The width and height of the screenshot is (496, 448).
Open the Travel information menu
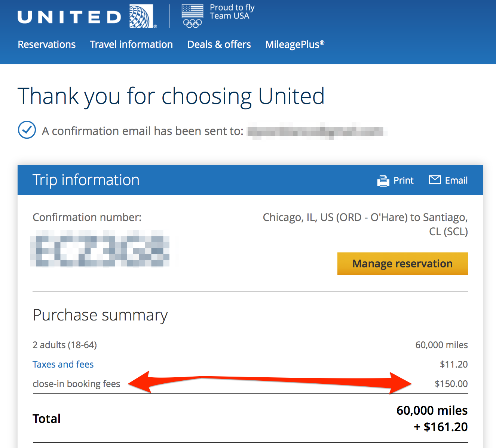pos(131,45)
